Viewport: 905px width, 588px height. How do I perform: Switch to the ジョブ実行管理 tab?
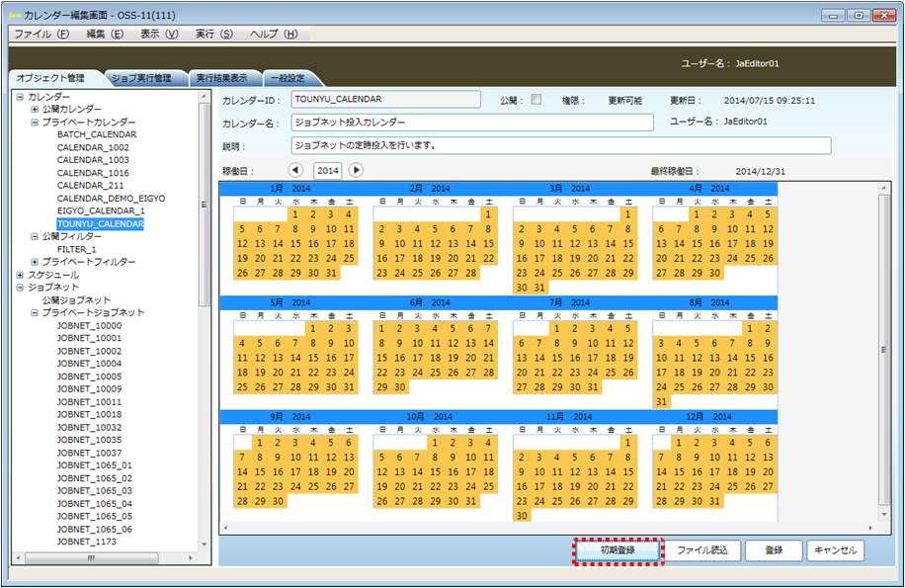coord(141,78)
